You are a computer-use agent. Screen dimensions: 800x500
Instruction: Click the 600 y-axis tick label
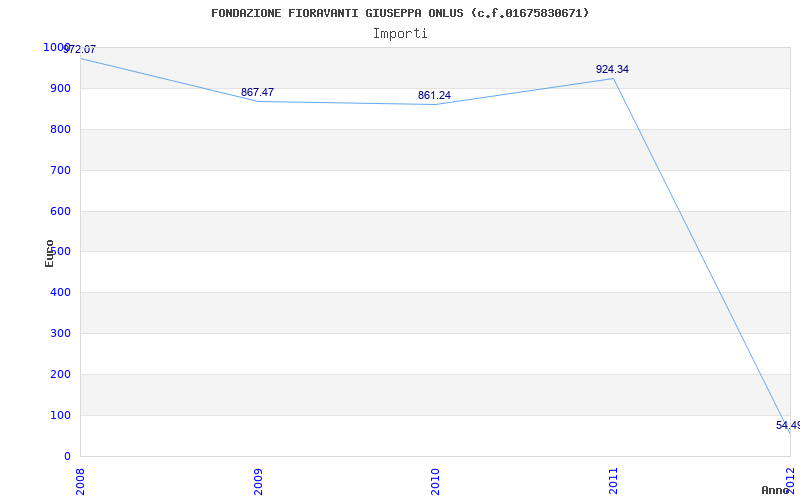[60, 211]
